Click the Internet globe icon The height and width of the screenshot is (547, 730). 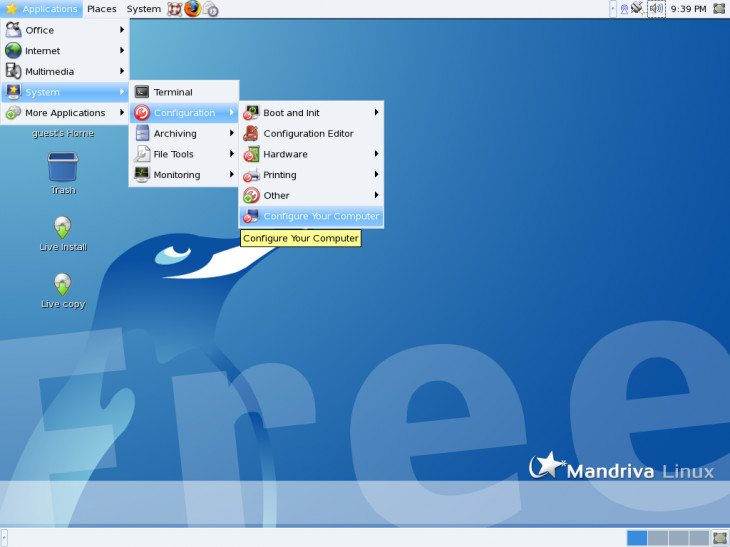point(13,50)
